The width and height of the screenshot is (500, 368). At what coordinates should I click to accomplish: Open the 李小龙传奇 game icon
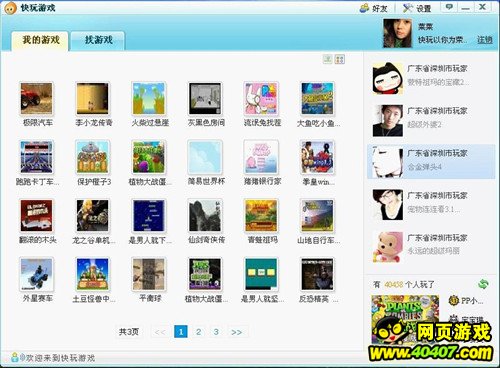pyautogui.click(x=92, y=99)
